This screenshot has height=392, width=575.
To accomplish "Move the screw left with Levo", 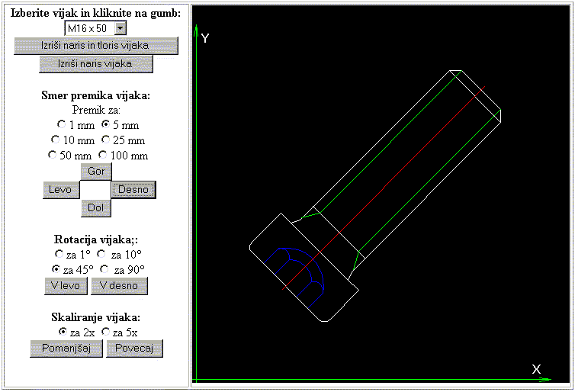I will point(61,190).
